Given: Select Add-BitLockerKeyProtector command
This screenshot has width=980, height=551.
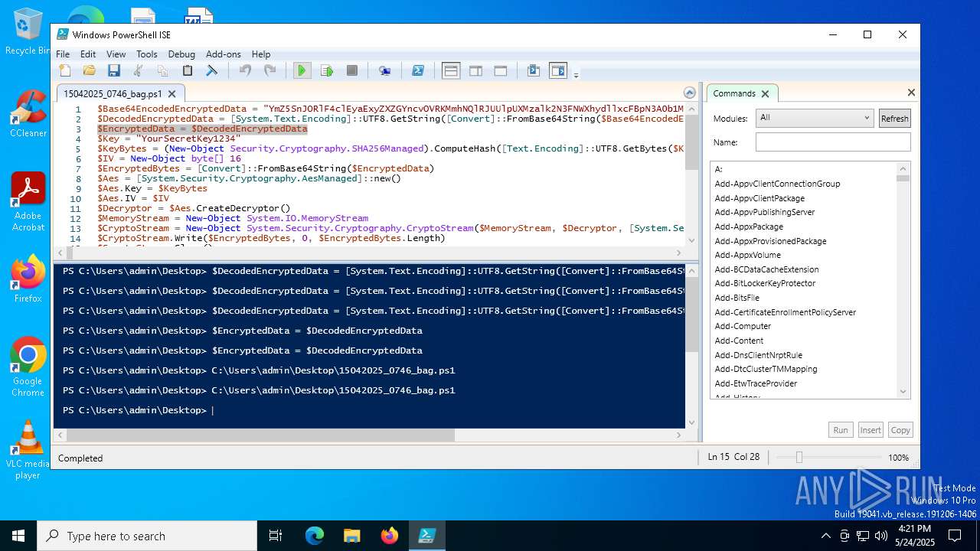Looking at the screenshot, I should [765, 283].
